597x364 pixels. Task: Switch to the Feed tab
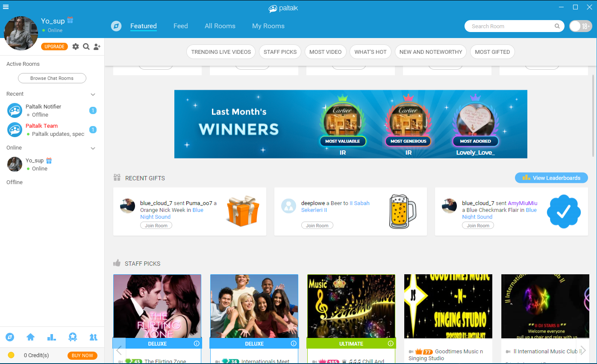[x=181, y=26]
